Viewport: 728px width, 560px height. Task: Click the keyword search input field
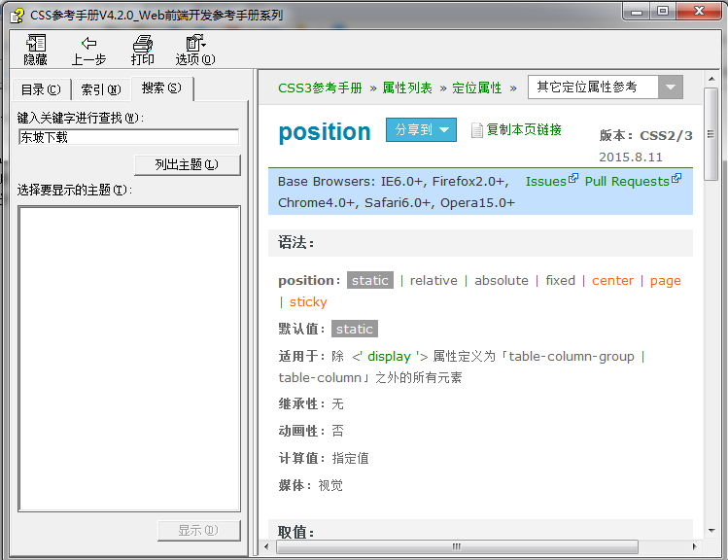point(129,137)
